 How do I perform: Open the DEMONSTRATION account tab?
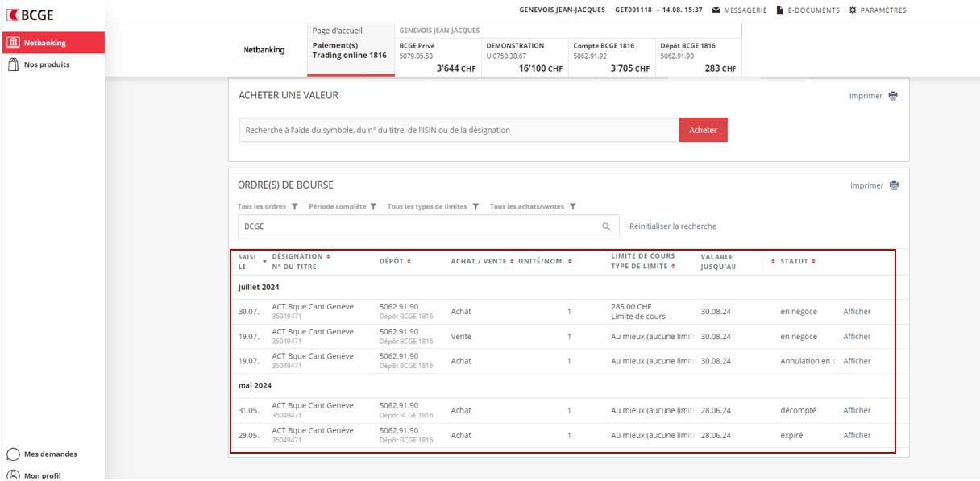pyautogui.click(x=525, y=56)
